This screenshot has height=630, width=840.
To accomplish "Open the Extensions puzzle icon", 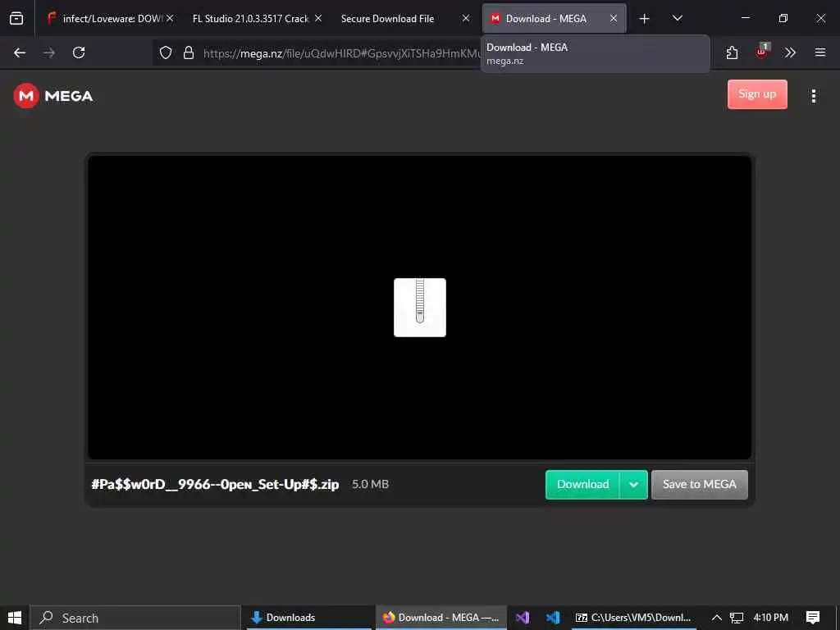I will (x=732, y=52).
